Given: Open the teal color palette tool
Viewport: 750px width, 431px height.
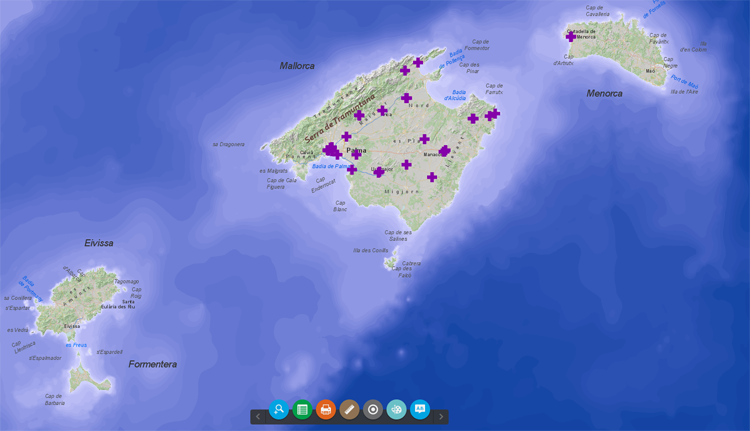Looking at the screenshot, I should [x=397, y=409].
